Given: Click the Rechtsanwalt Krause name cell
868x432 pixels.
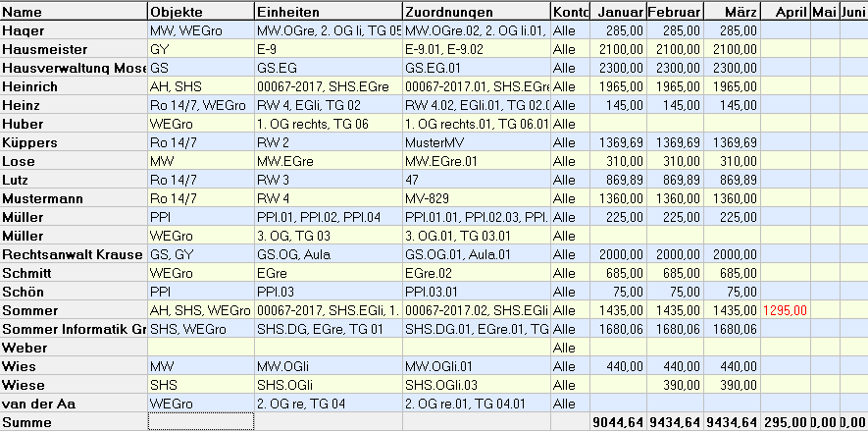Looking at the screenshot, I should (x=74, y=254).
